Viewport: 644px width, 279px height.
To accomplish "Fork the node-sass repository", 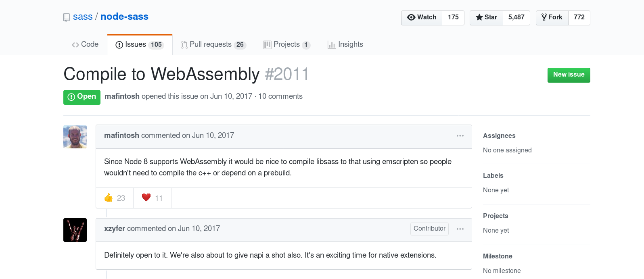I will tap(552, 17).
